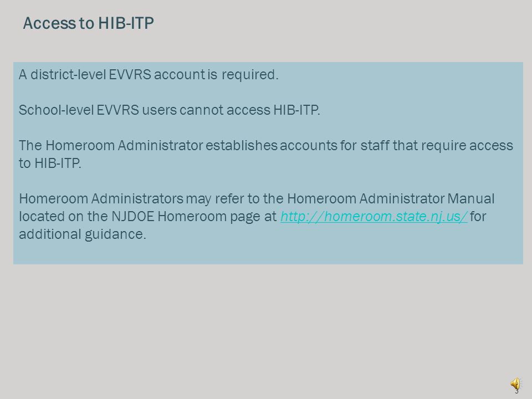Select the 'School-level EVVRS users cannot access' line
The width and height of the screenshot is (532, 399).
[170, 110]
